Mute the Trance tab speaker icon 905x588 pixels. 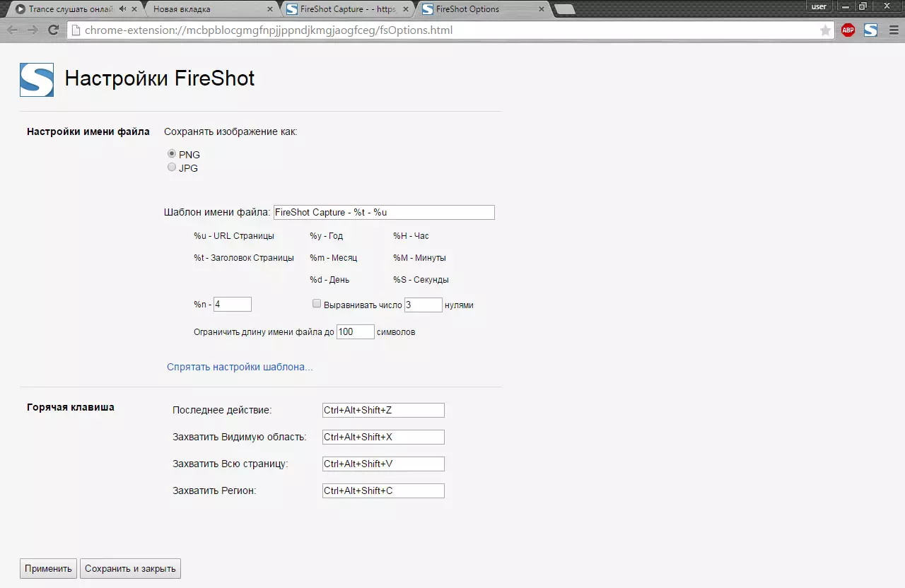click(x=123, y=9)
